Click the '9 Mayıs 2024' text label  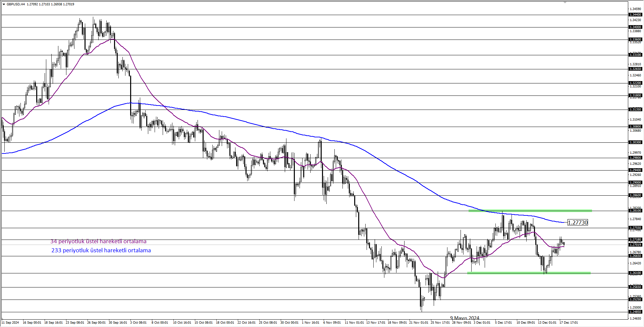point(465,318)
